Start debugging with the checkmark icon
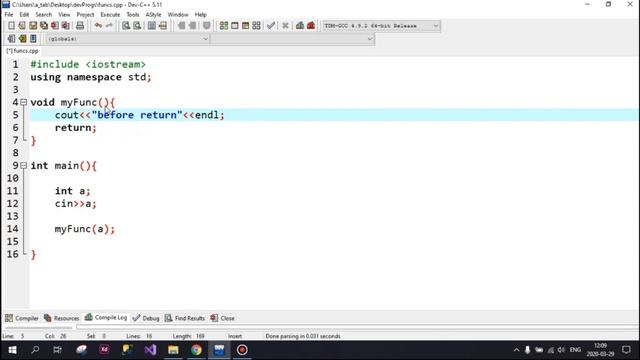The width and height of the screenshot is (640, 360). (271, 26)
